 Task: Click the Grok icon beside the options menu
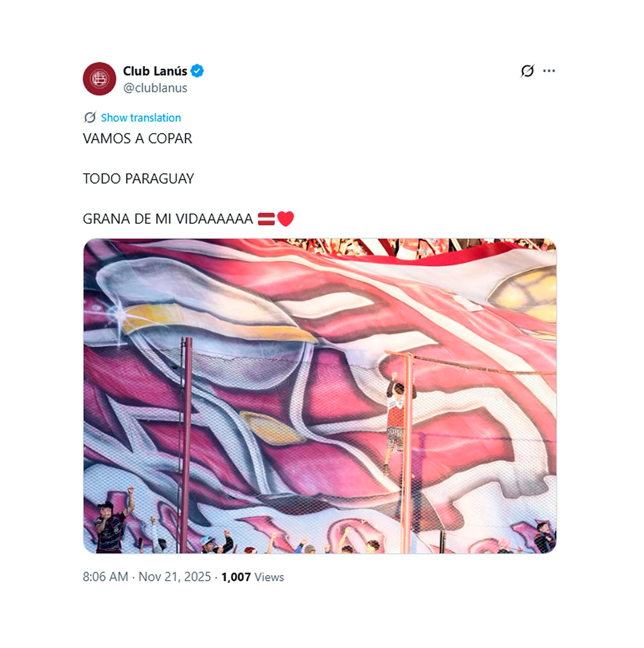[527, 71]
